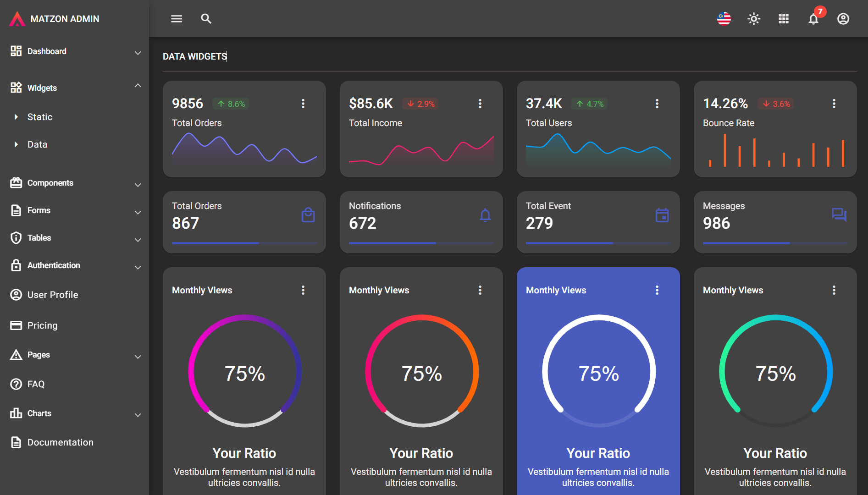The width and height of the screenshot is (868, 495).
Task: Toggle the hamburger sidebar menu
Action: [177, 19]
